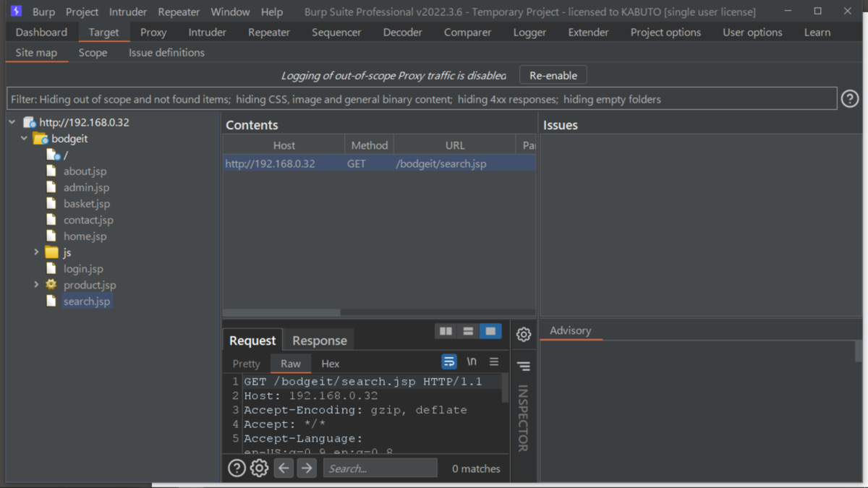Open the Inspector settings gear icon
The height and width of the screenshot is (488, 868).
click(x=524, y=334)
